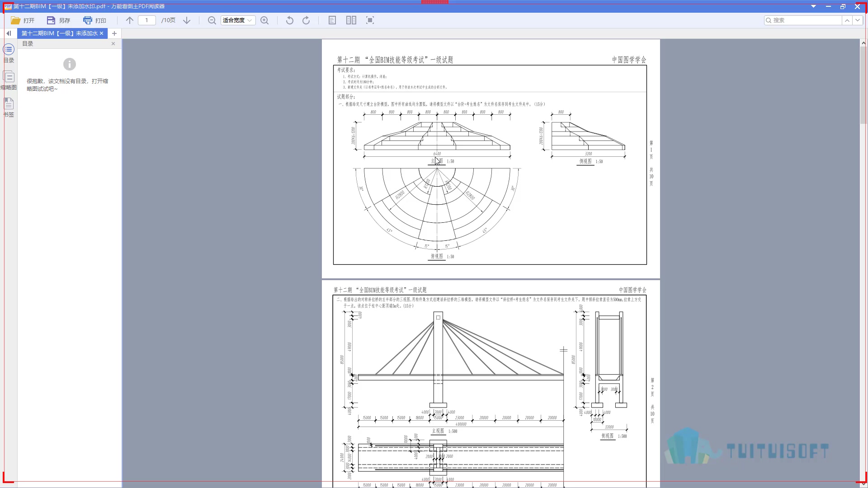Image resolution: width=868 pixels, height=488 pixels.
Task: Click the page number field
Action: click(x=147, y=20)
